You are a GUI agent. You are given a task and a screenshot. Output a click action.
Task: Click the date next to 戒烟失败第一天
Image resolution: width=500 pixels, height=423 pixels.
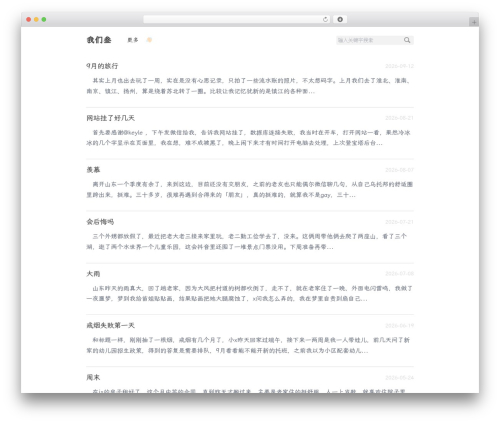tap(399, 326)
